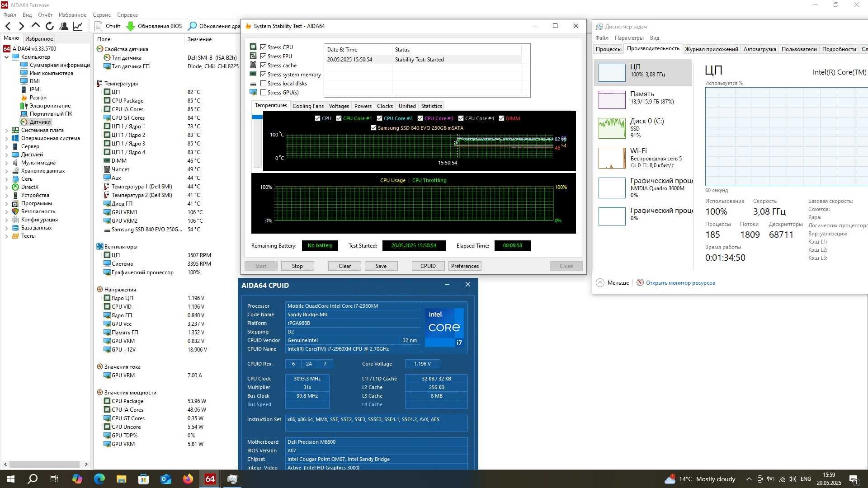This screenshot has height=488, width=868.
Task: Expand the Сеть tree node
Action: click(x=7, y=179)
